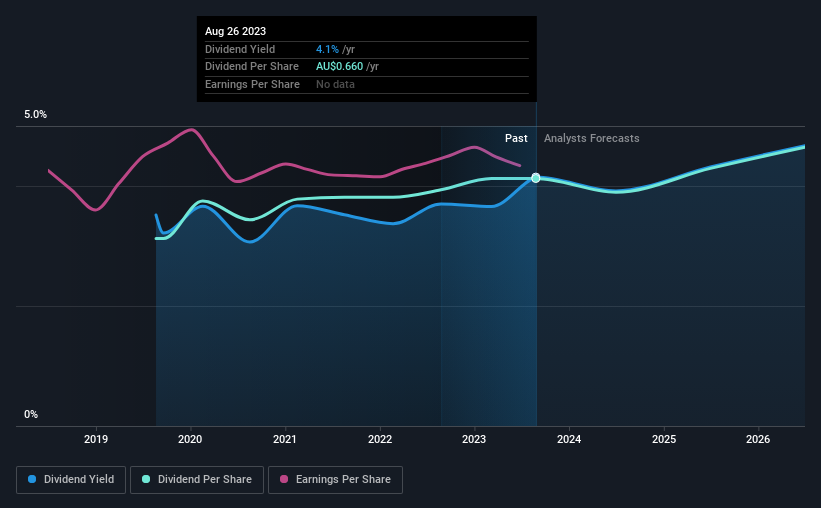Click the highlighted data point marker on chart
The image size is (821, 508).
tap(536, 178)
